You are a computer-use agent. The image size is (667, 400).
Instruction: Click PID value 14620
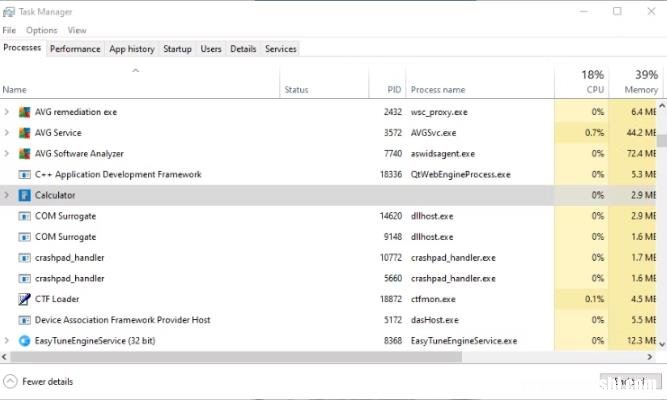pos(391,216)
